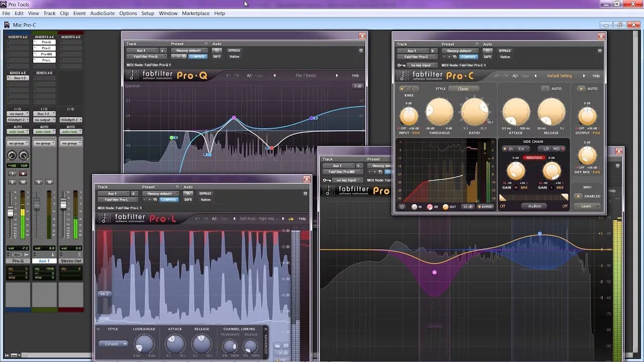Open the File menu
This screenshot has height=362, width=644.
[6, 14]
